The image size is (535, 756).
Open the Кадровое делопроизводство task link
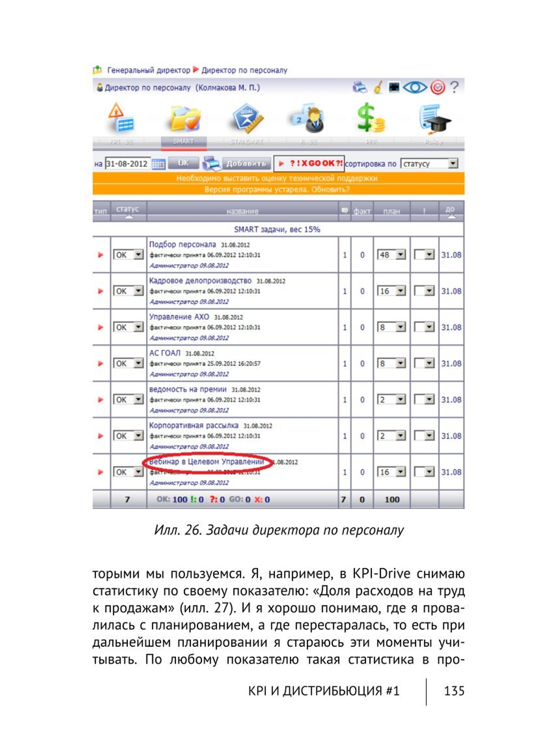[200, 281]
